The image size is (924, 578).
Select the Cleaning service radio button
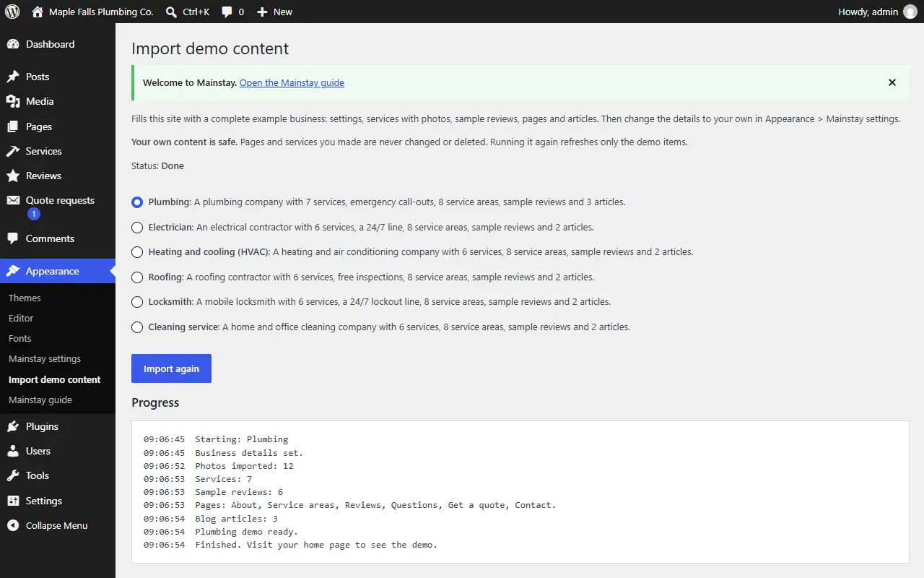(x=137, y=327)
